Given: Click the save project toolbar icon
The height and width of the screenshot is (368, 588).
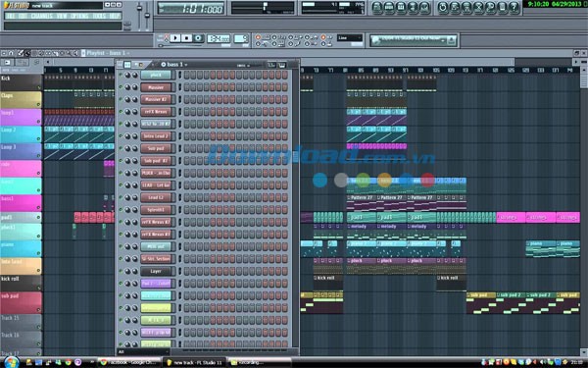Looking at the screenshot, I should [455, 8].
